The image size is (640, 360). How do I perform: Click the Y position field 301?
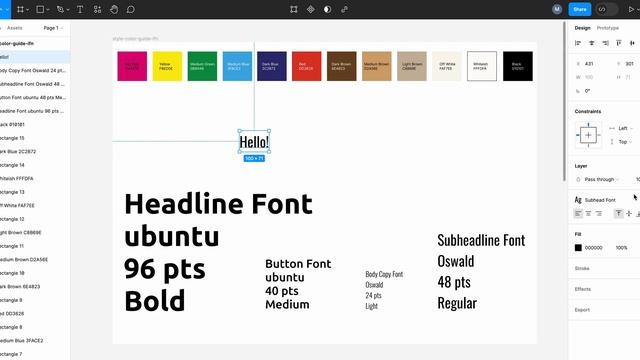pos(628,64)
